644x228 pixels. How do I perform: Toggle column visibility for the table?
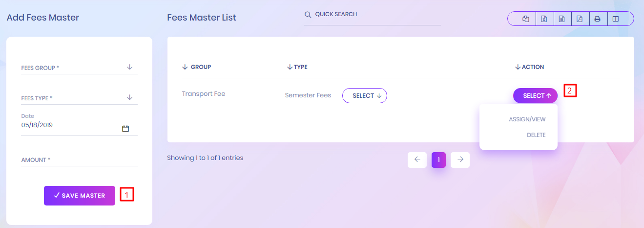[x=616, y=19]
